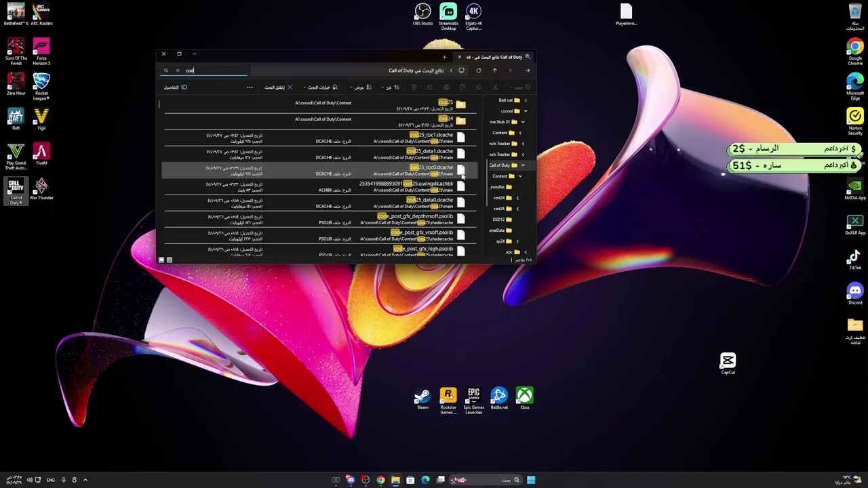Expand the epc folder in tree
Image resolution: width=868 pixels, height=488 pixels.
pyautogui.click(x=525, y=252)
